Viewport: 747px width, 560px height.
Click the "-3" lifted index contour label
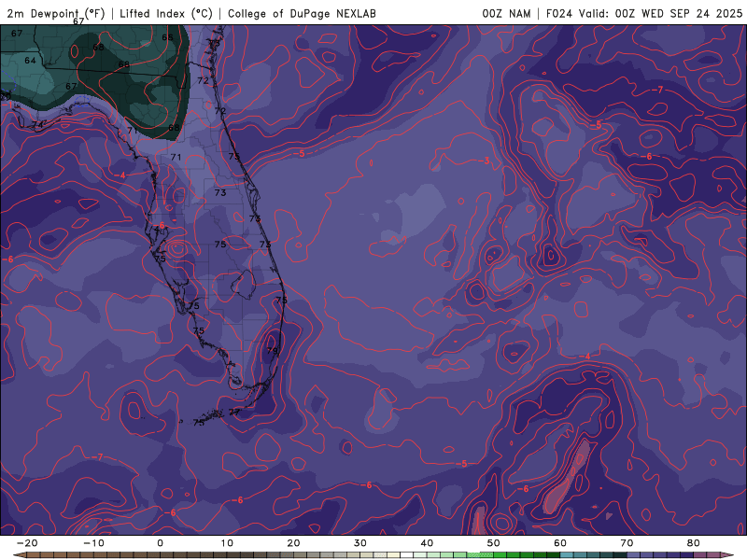click(484, 161)
